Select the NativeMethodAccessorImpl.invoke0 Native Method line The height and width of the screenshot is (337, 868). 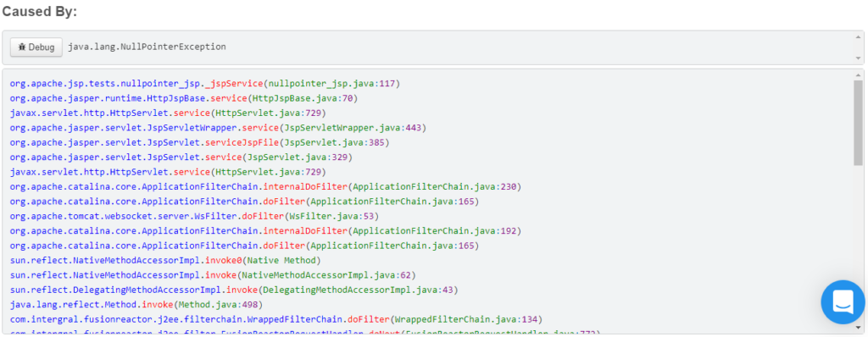pyautogui.click(x=165, y=260)
